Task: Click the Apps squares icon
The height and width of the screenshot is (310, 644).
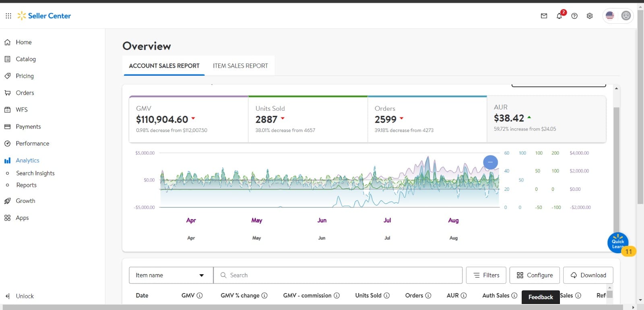Action: coord(7,218)
